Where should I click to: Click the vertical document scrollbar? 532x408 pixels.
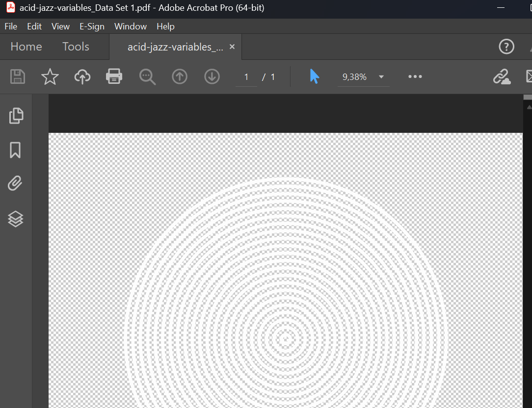point(528,245)
